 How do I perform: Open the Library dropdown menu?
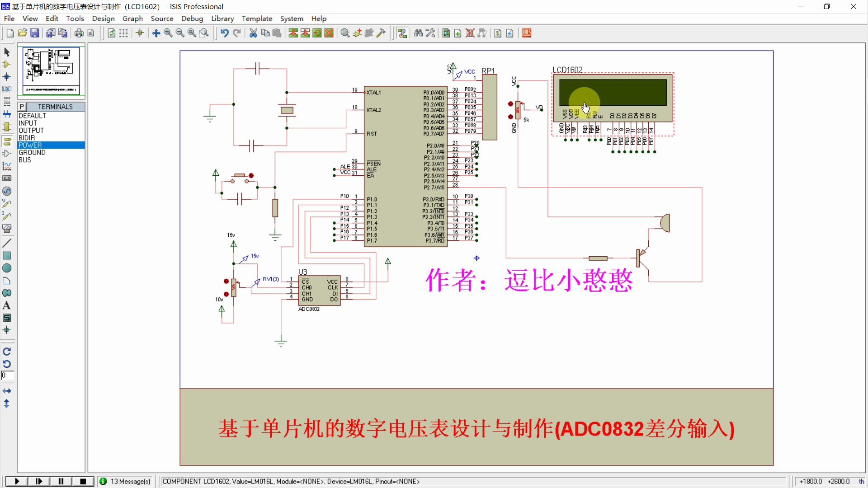pyautogui.click(x=221, y=19)
